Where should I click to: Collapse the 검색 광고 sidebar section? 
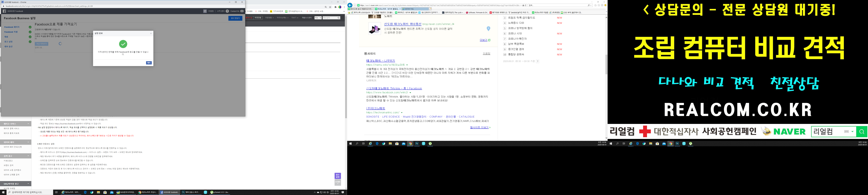[x=28, y=156]
